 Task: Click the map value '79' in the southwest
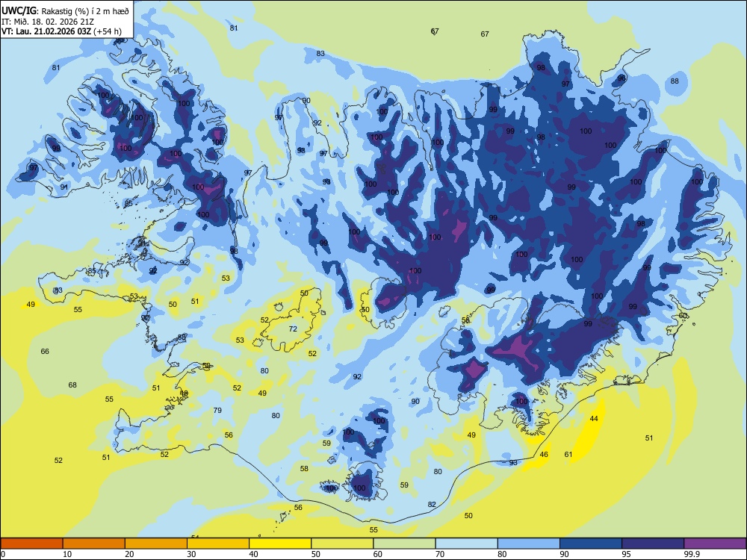tap(217, 410)
